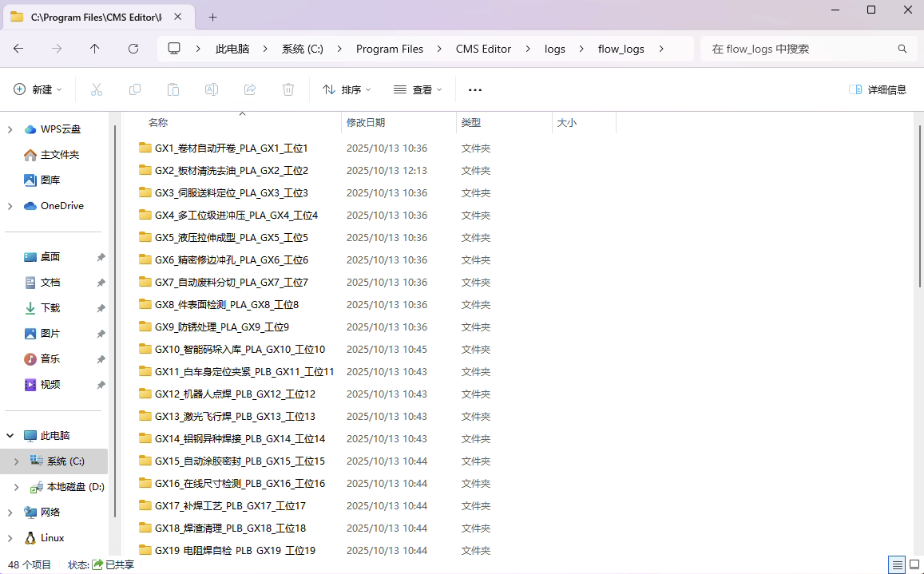This screenshot has width=924, height=574.
Task: Select the CMS Editor breadcrumb segment
Action: tap(483, 49)
